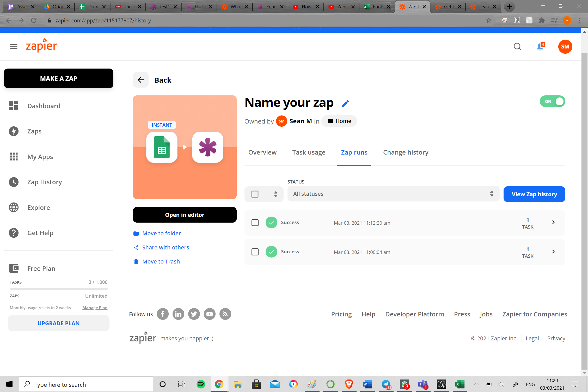Image resolution: width=588 pixels, height=392 pixels.
Task: Click the Share with others link
Action: [161, 247]
